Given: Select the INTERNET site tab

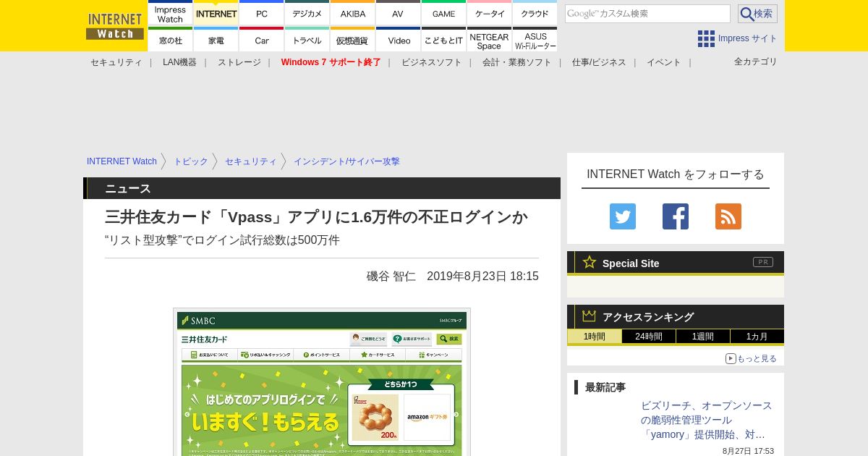Looking at the screenshot, I should click(x=216, y=13).
